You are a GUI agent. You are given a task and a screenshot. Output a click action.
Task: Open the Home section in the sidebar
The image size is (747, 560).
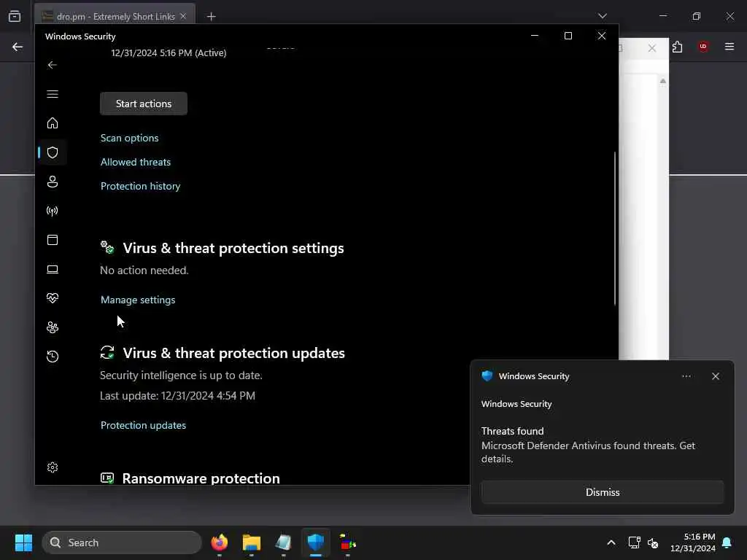[53, 123]
